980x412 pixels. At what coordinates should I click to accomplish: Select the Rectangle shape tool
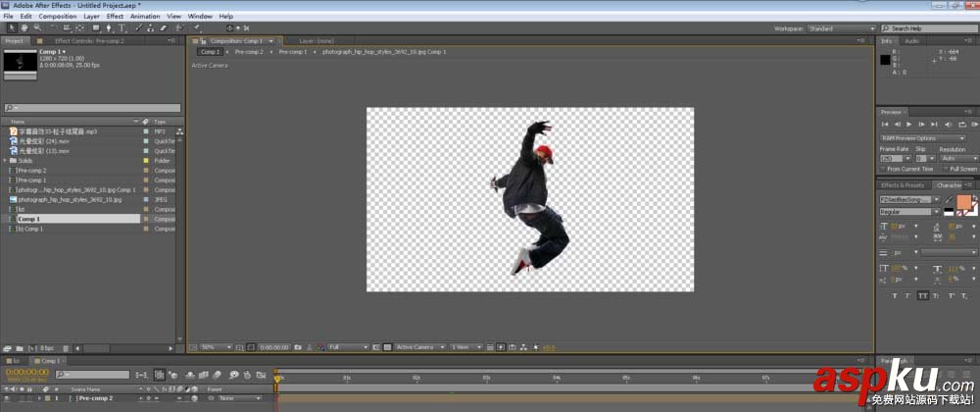[96, 28]
